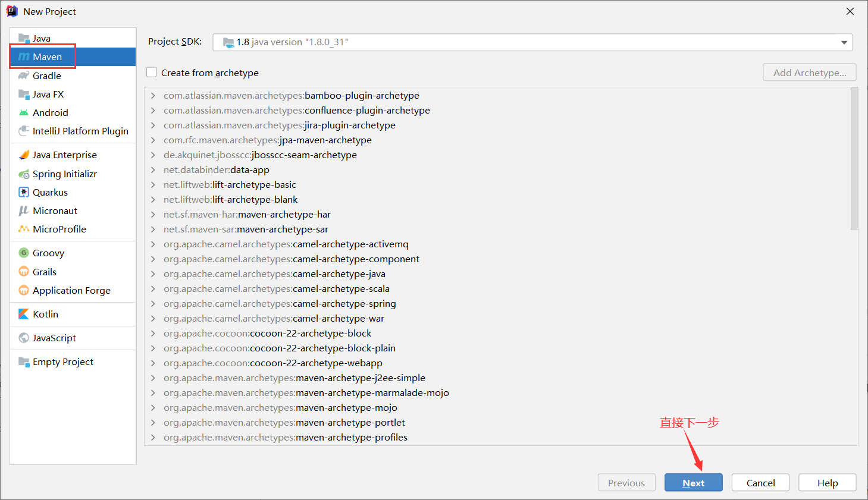Click the Application Forge icon

24,290
